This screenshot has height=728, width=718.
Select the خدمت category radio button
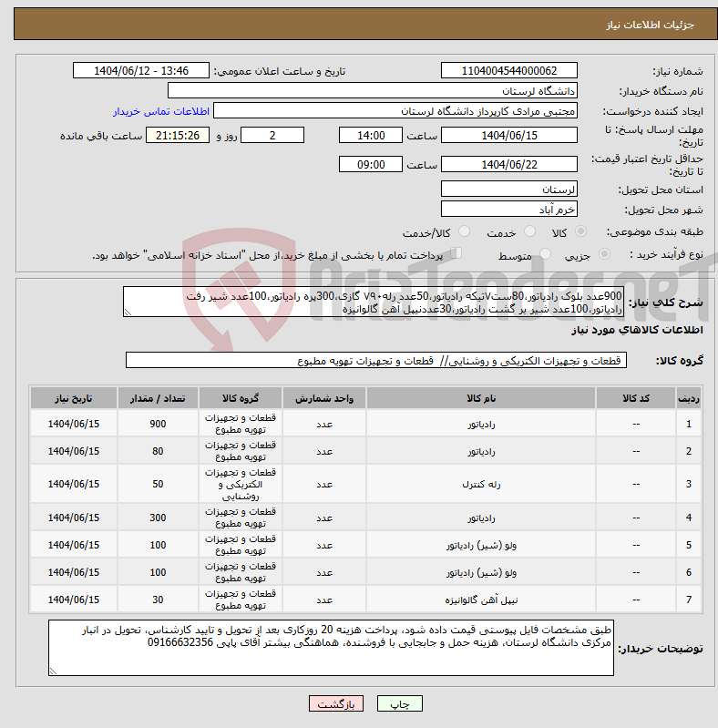click(x=529, y=231)
